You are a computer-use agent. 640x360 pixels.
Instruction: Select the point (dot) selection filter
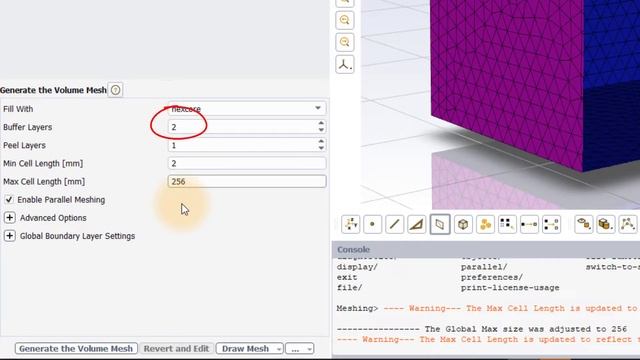tap(372, 224)
